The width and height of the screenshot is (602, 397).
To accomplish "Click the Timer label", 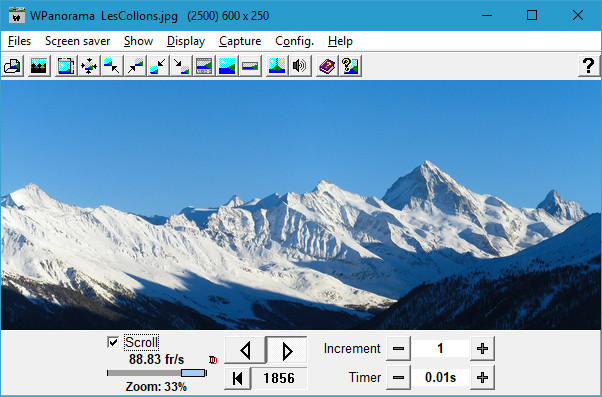I will point(365,378).
